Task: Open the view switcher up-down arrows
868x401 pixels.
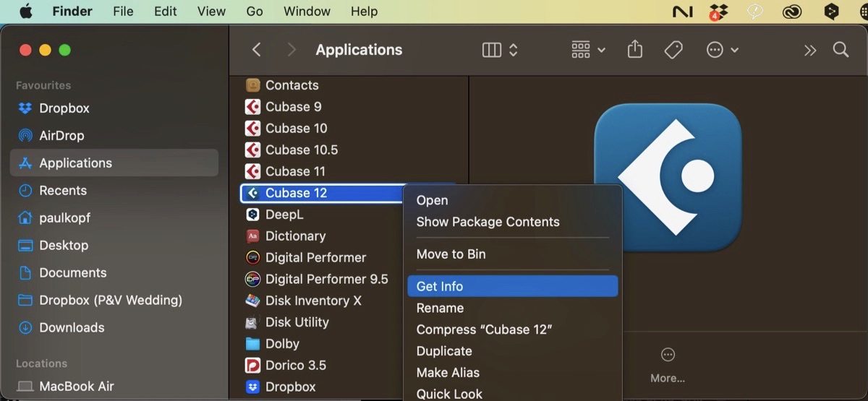Action: point(514,50)
